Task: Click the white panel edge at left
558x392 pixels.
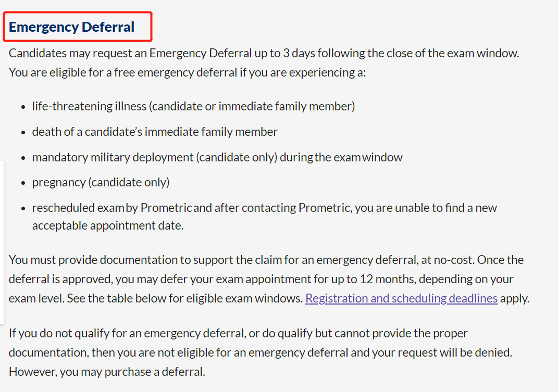Action: pos(2,242)
